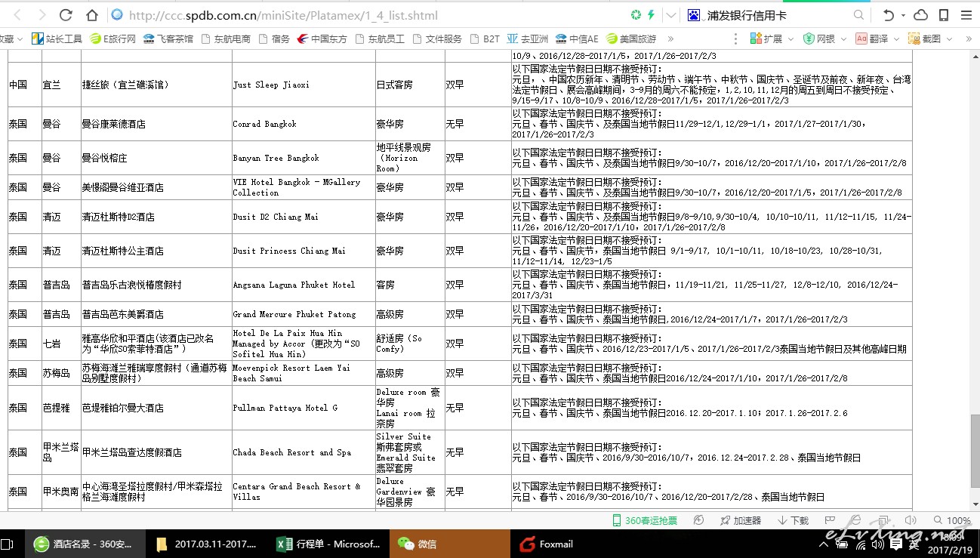Show more bookmarks with the double-chevron
980x558 pixels.
click(x=670, y=39)
